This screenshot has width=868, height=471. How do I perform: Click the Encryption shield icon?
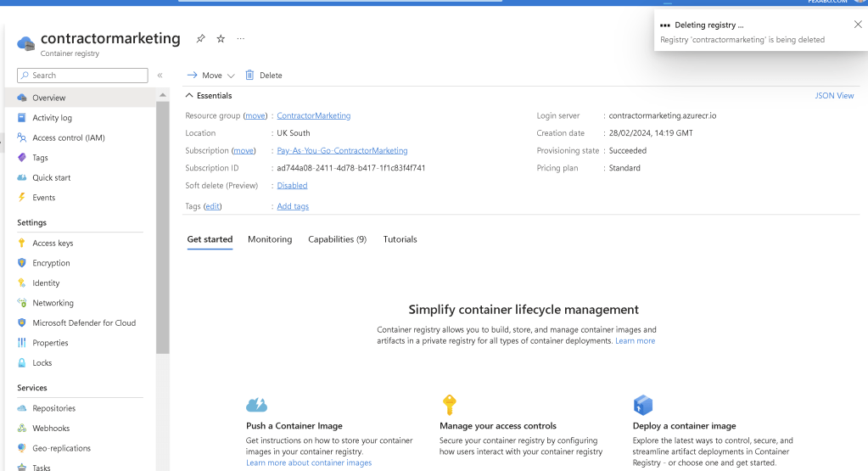pos(21,263)
